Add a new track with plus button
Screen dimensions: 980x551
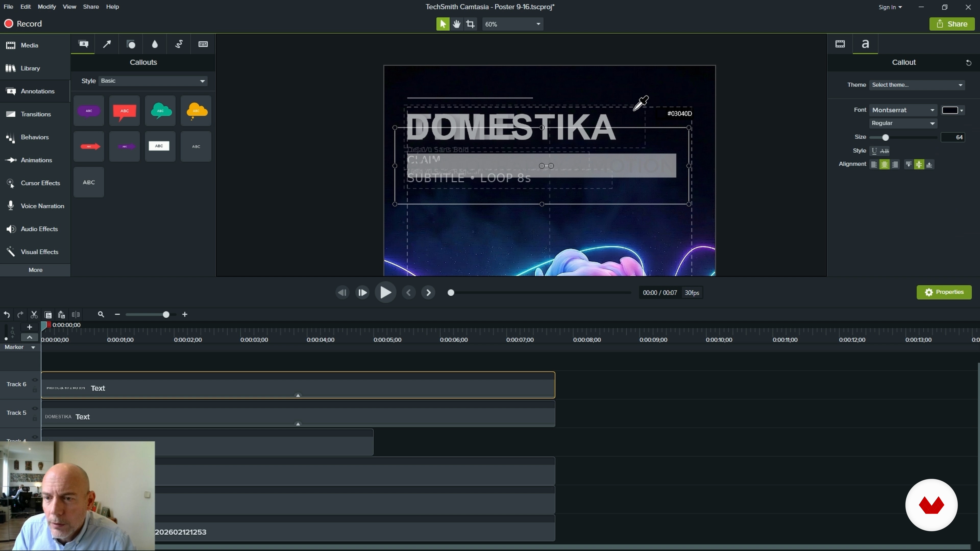point(29,327)
